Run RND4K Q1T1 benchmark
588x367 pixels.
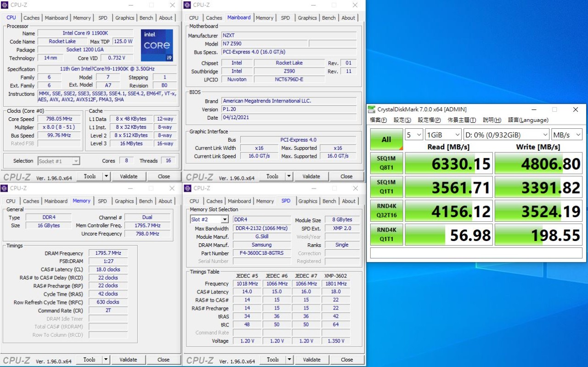pos(386,235)
